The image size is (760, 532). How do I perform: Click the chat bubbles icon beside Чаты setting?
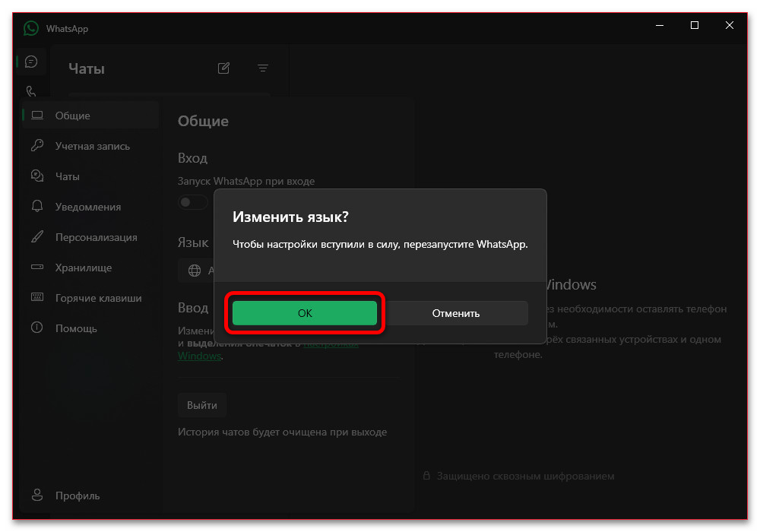37,176
